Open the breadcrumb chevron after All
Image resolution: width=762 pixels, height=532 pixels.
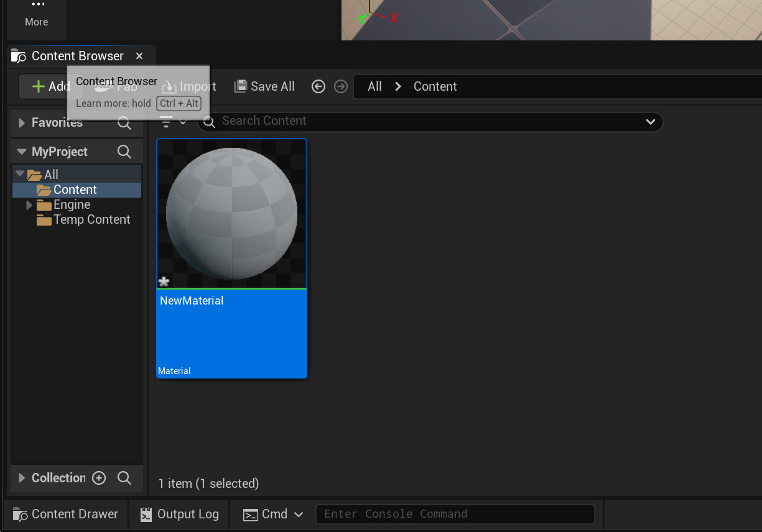coord(398,86)
